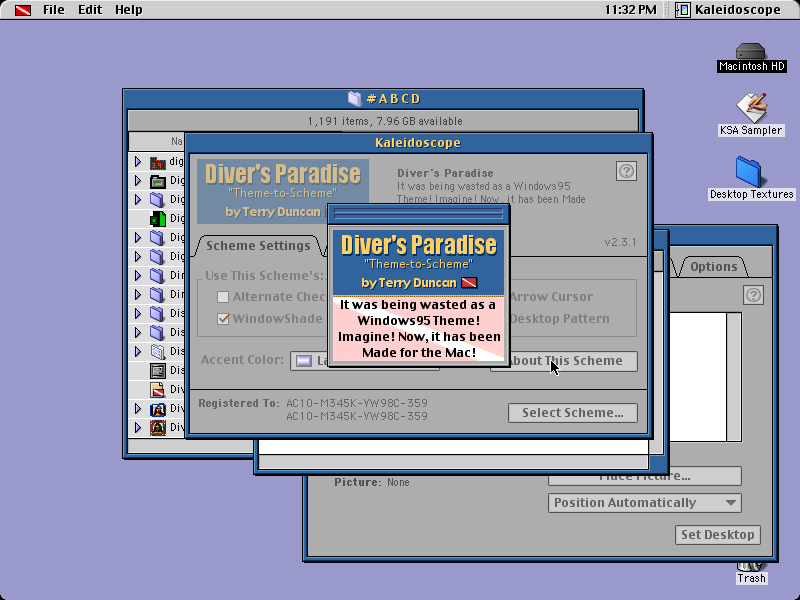800x600 pixels.
Task: Click the help question mark under Options tab
Action: click(753, 295)
